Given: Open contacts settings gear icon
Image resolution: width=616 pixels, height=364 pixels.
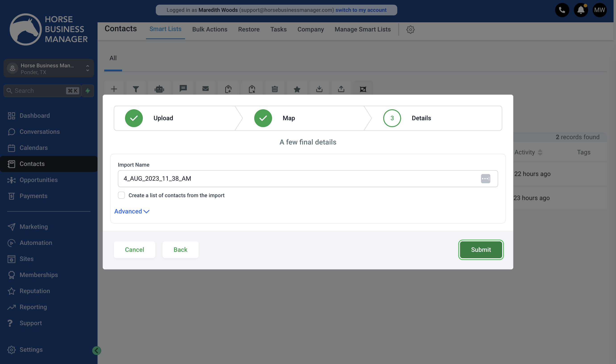Looking at the screenshot, I should pos(410,29).
